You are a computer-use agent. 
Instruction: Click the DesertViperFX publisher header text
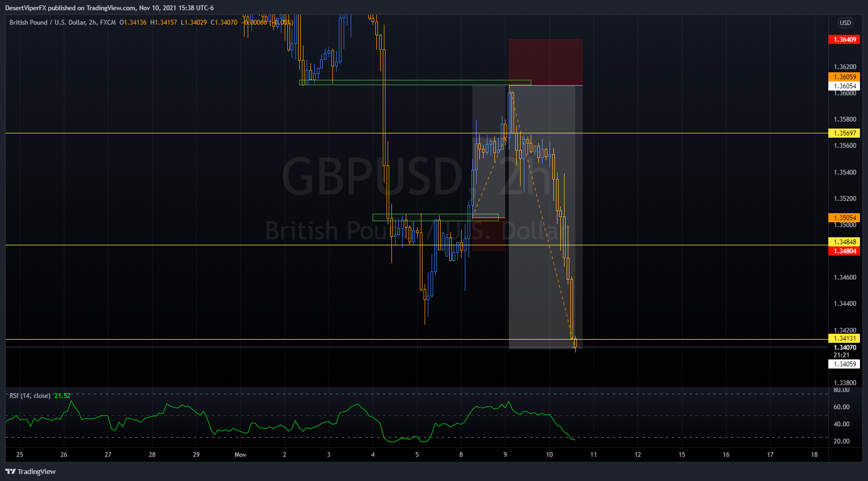[109, 8]
